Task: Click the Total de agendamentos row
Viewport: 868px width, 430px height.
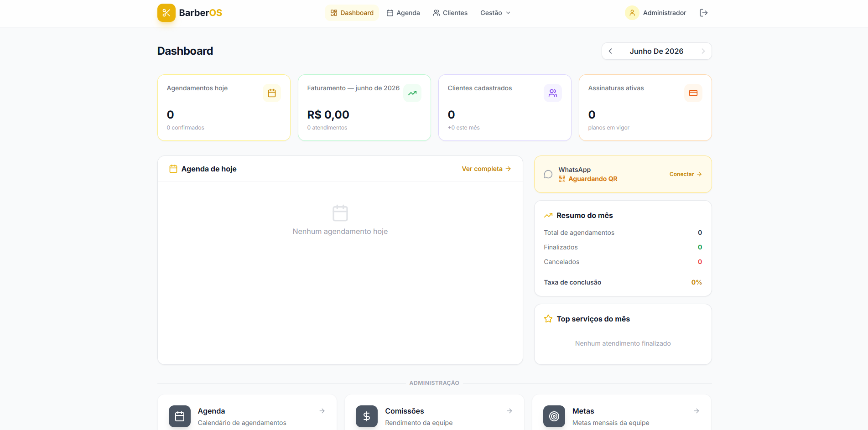Action: point(623,233)
